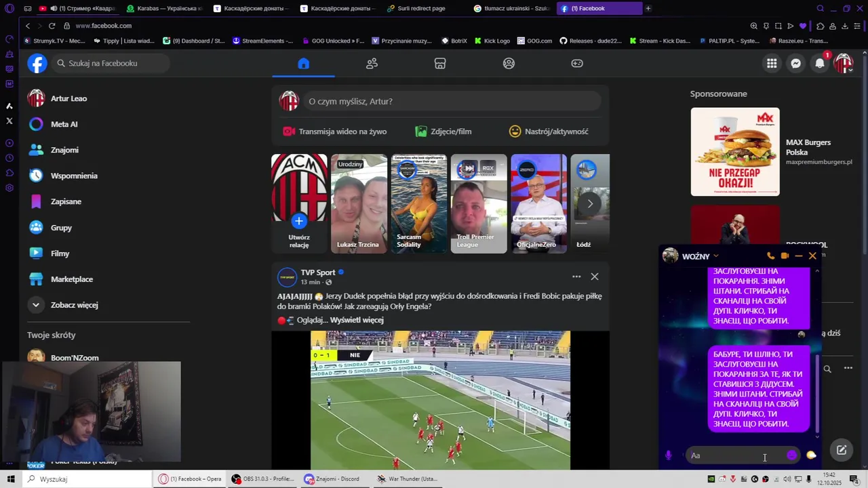Image resolution: width=868 pixels, height=488 pixels.
Task: Open options menu for TVP Sport post
Action: coord(576,277)
